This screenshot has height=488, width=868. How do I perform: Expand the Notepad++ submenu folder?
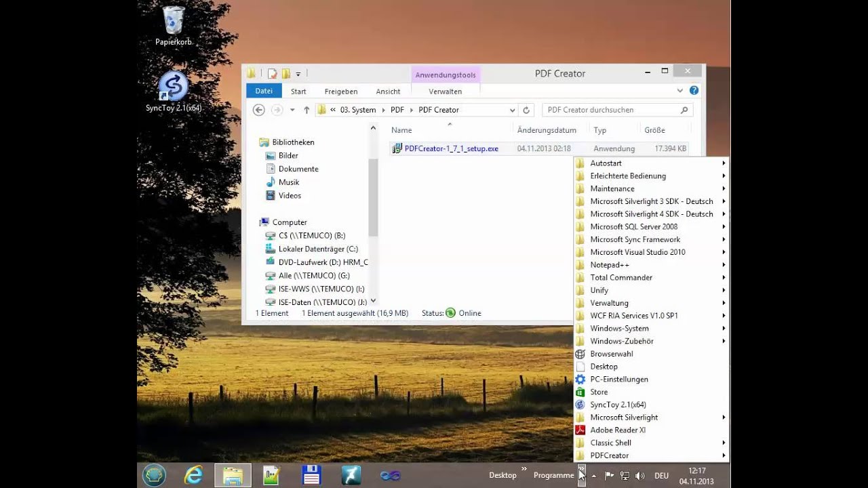651,265
